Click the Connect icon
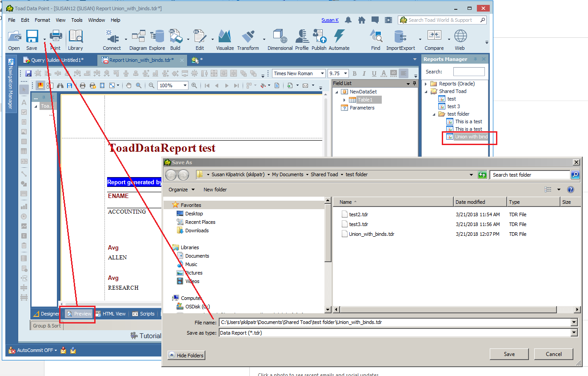 pyautogui.click(x=112, y=40)
